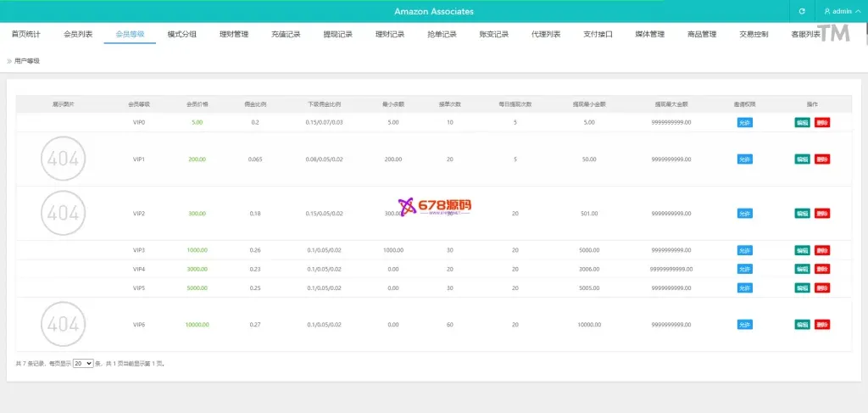Click the 404 thumbnail image for VIP1
Viewport: 868px width, 413px height.
pos(64,159)
